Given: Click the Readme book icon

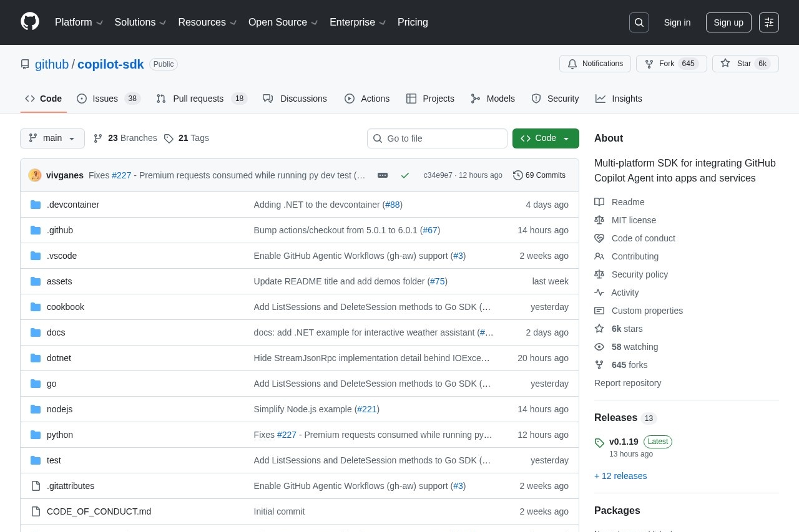Looking at the screenshot, I should tap(599, 202).
